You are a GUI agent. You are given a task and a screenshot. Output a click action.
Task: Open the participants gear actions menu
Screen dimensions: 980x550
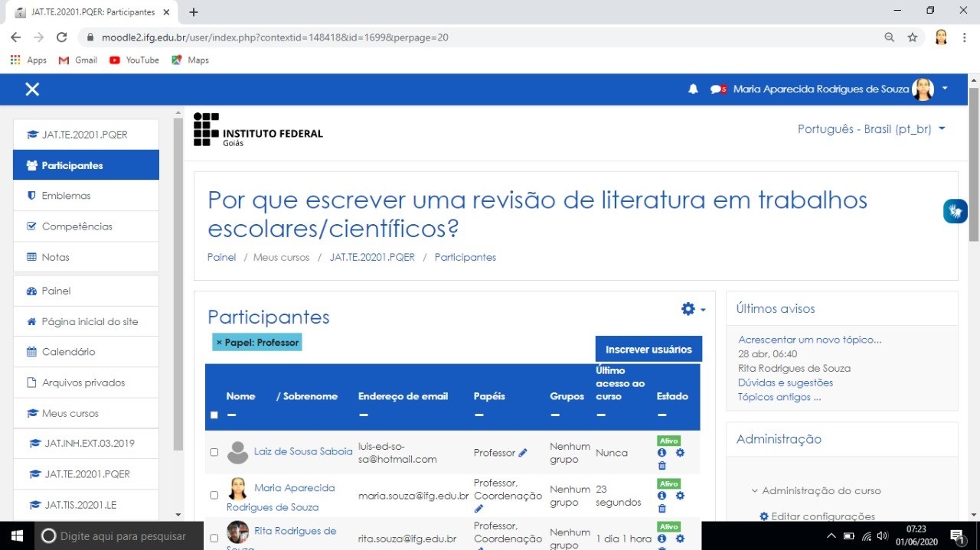point(693,309)
